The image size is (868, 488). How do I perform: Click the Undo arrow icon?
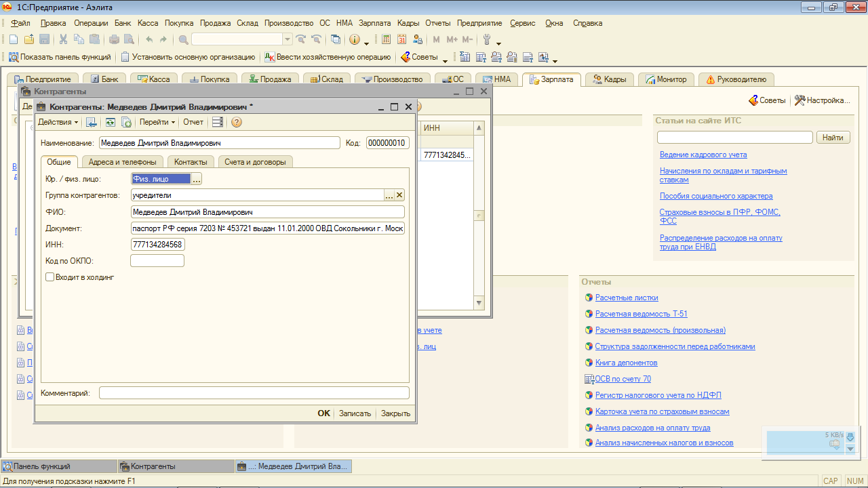pyautogui.click(x=149, y=39)
